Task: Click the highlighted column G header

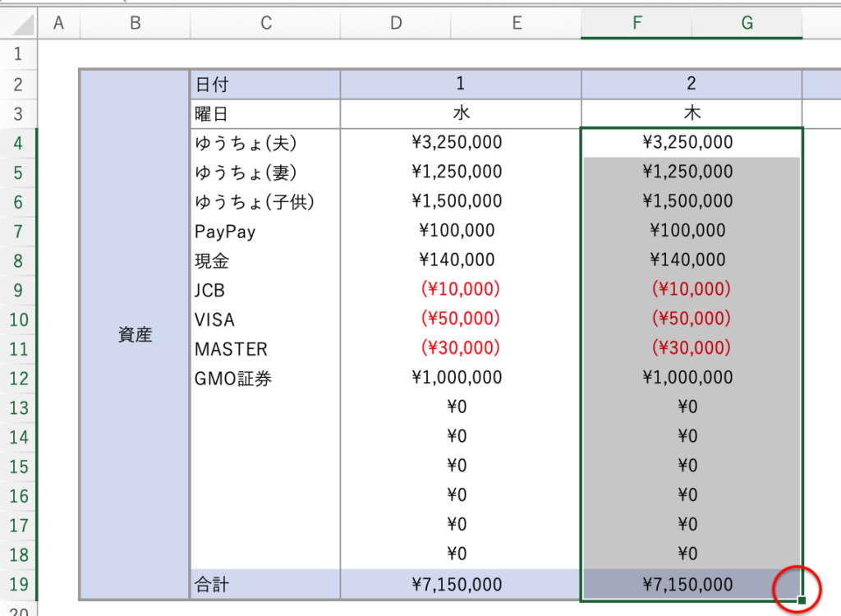Action: click(x=747, y=24)
